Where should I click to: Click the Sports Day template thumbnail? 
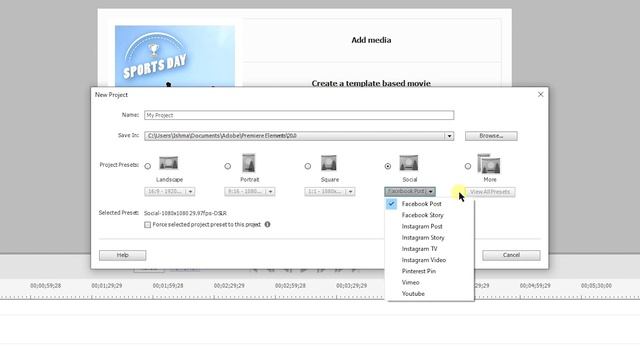(x=175, y=56)
